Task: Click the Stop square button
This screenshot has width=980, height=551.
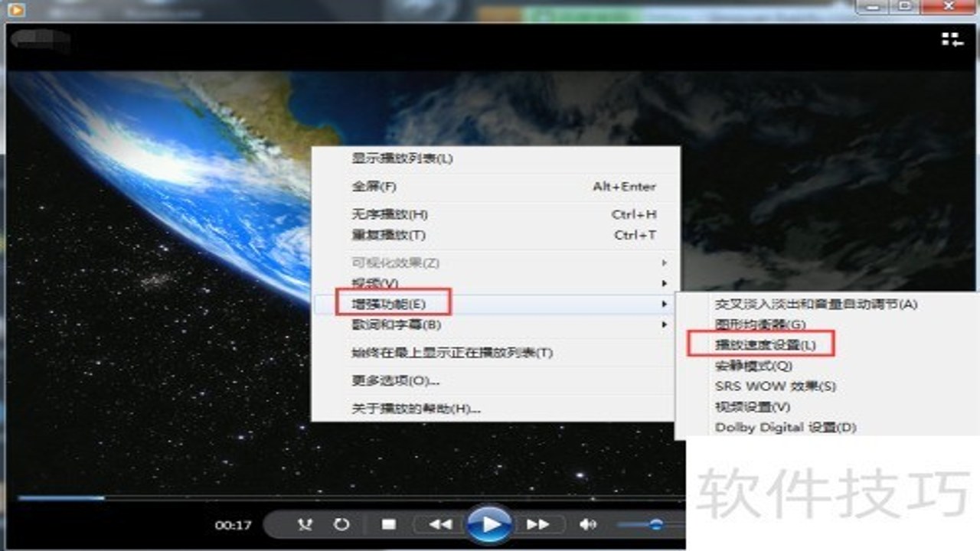Action: coord(388,524)
